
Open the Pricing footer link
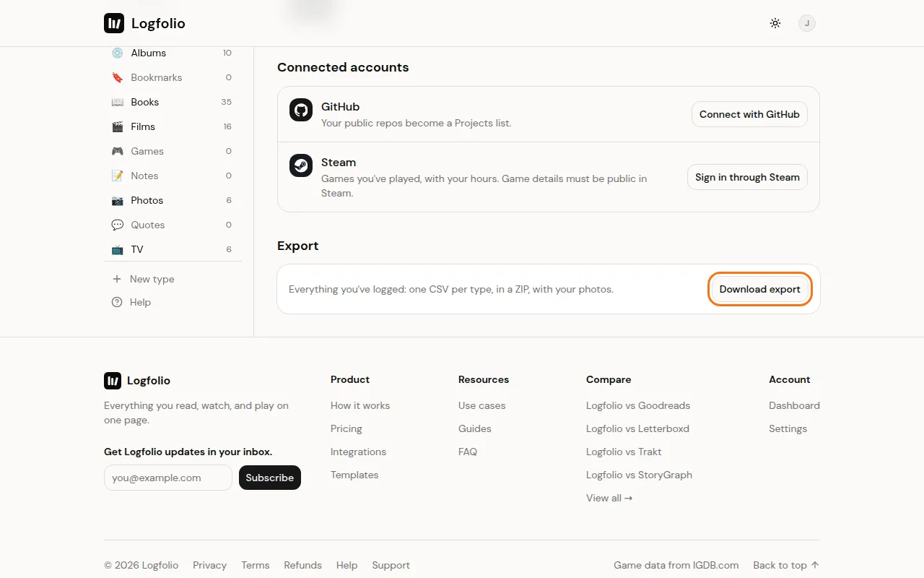point(346,428)
